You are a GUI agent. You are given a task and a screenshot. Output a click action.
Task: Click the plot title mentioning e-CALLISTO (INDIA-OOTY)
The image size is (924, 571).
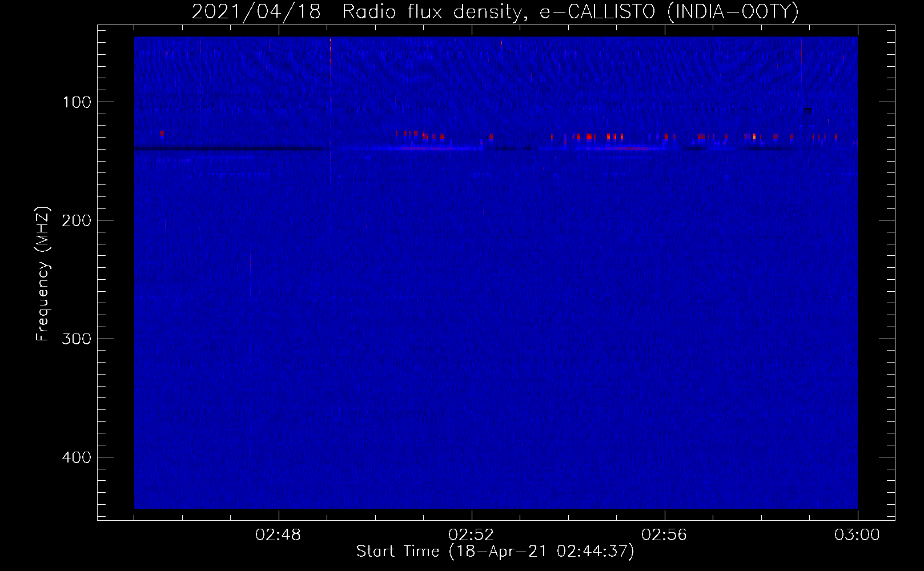pyautogui.click(x=495, y=11)
